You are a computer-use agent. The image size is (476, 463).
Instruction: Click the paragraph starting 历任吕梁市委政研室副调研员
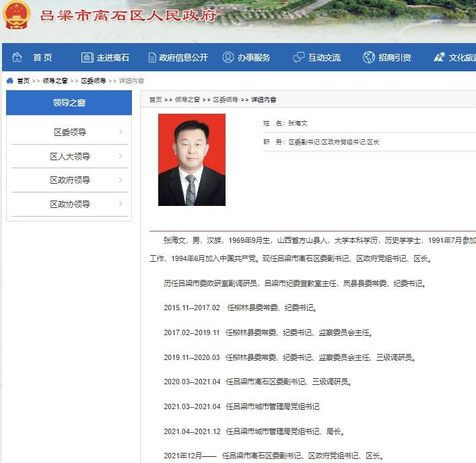[295, 283]
